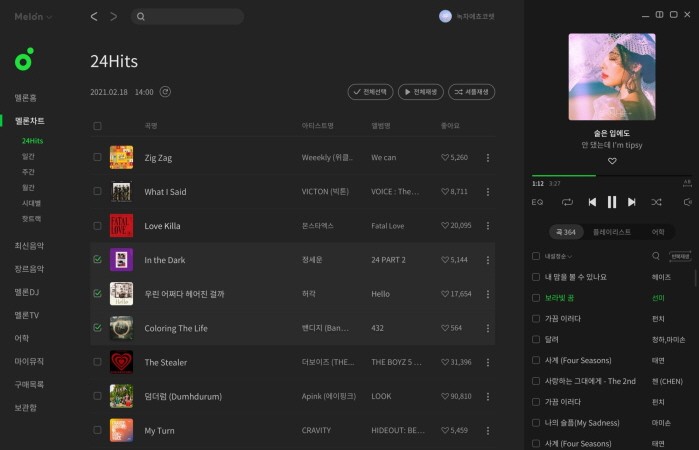The width and height of the screenshot is (699, 450).
Task: Skip to next track
Action: [632, 202]
